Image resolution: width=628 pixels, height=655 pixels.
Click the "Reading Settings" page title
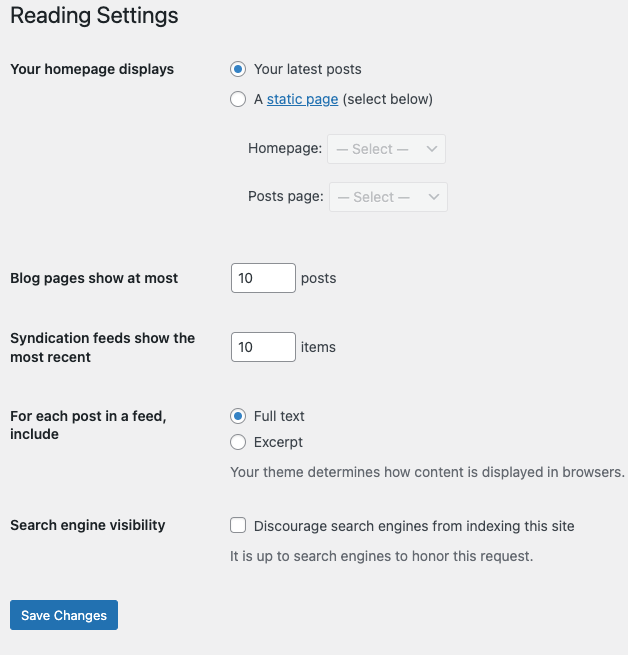(94, 16)
